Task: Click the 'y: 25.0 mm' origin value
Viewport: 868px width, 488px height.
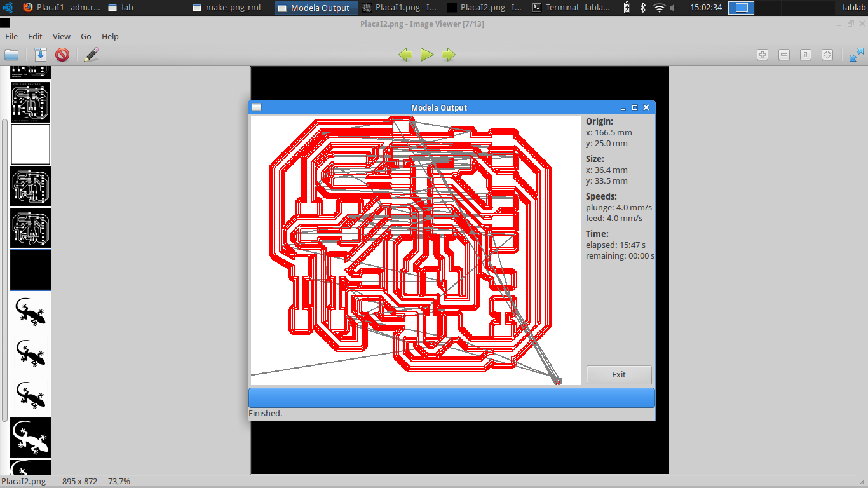Action: point(607,143)
